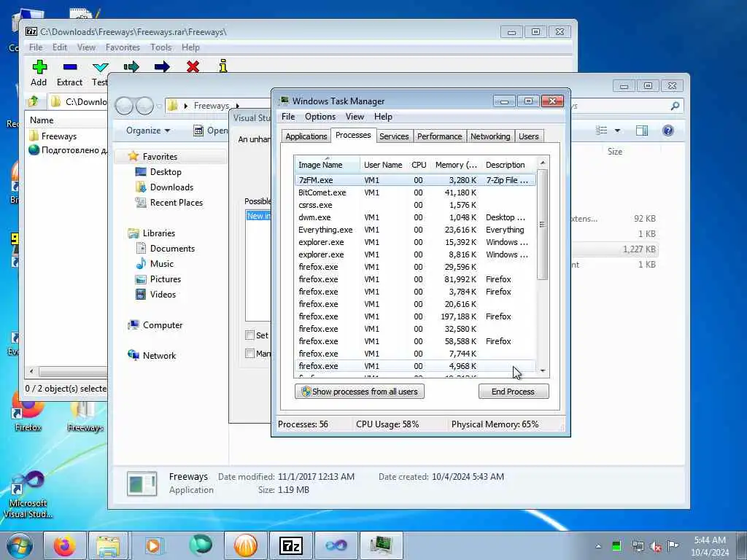Click the Open button in Explorer toolbar
Image resolution: width=747 pixels, height=560 pixels.
210,131
